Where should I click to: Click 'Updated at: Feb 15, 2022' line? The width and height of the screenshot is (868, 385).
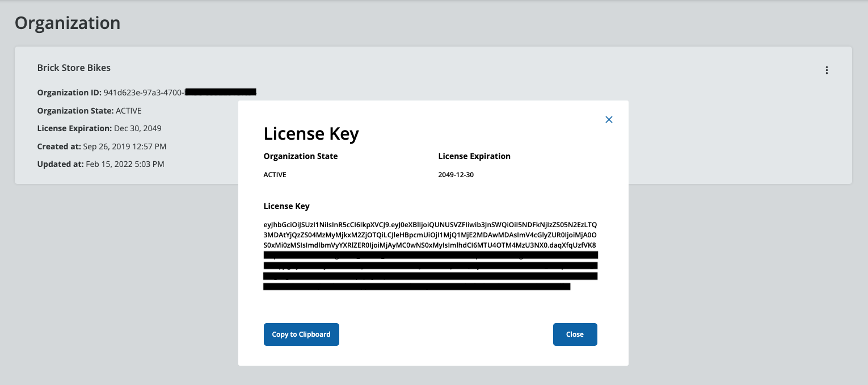[x=100, y=164]
